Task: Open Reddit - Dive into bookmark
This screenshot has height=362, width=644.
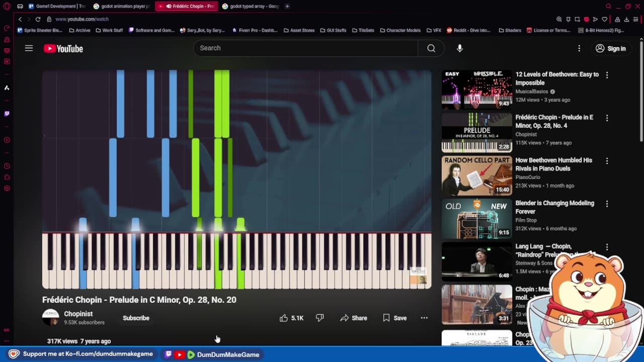Action: [x=468, y=30]
